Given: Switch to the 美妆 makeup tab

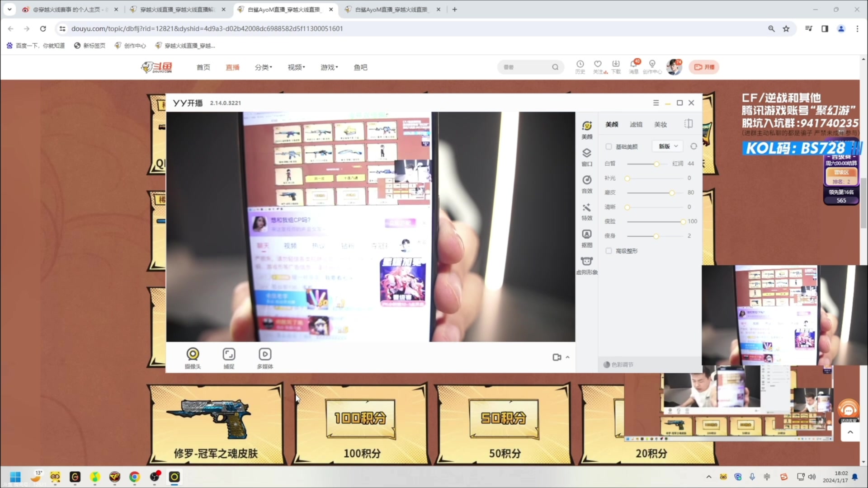Looking at the screenshot, I should 660,124.
